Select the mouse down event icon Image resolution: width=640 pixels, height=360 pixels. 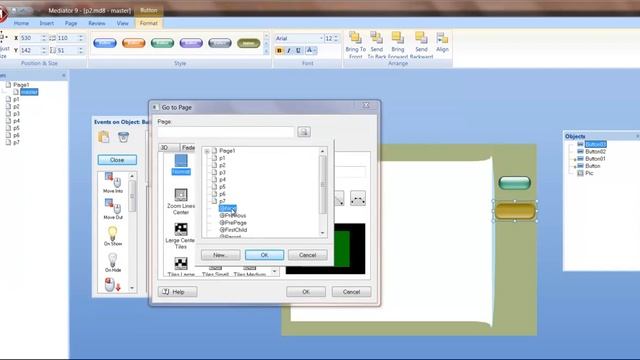pyautogui.click(x=112, y=284)
